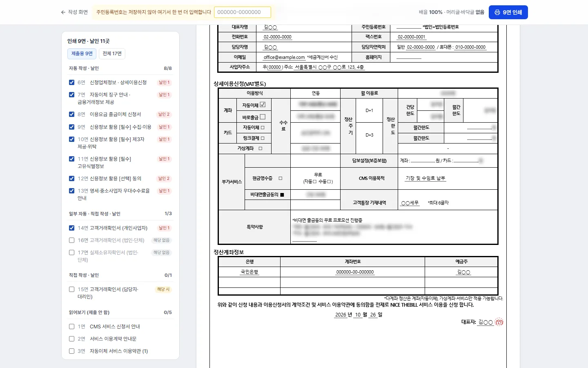
Task: Uncheck 13면 영세·중소사업자 우대수수료율 안내
Action: pyautogui.click(x=71, y=191)
